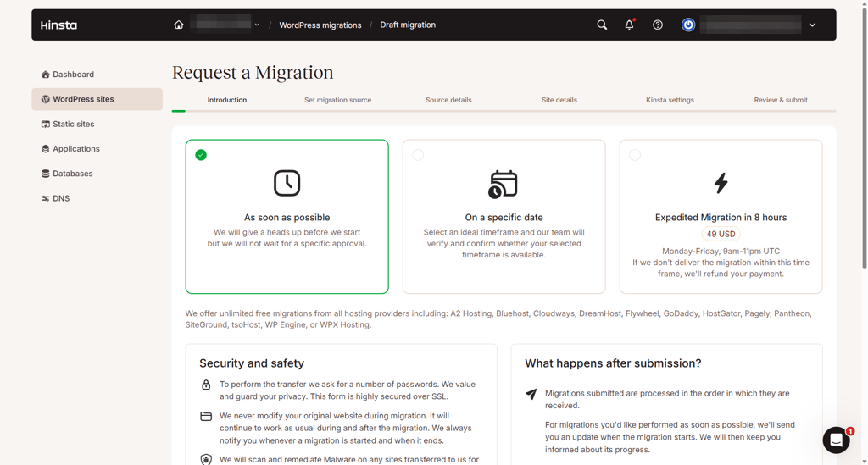Image resolution: width=868 pixels, height=465 pixels.
Task: Click the page vertical scrollbar
Action: point(864,138)
